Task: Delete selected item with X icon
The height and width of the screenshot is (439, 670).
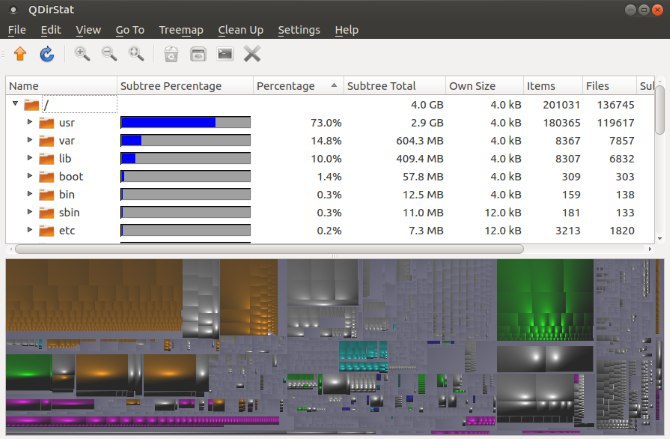Action: point(252,54)
